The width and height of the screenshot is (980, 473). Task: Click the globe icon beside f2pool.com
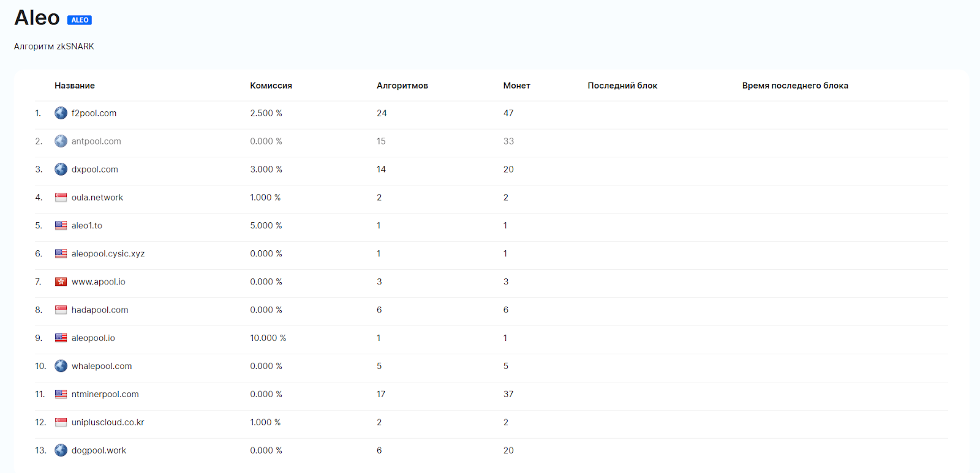coord(61,113)
